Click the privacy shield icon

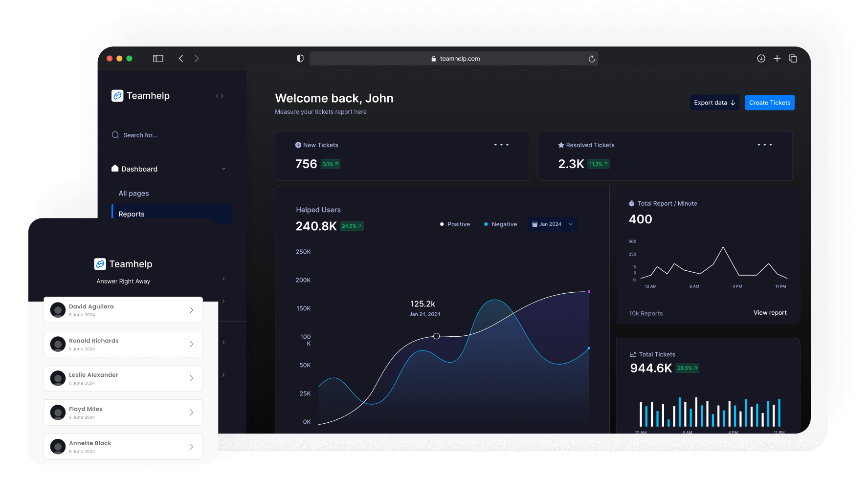[300, 59]
